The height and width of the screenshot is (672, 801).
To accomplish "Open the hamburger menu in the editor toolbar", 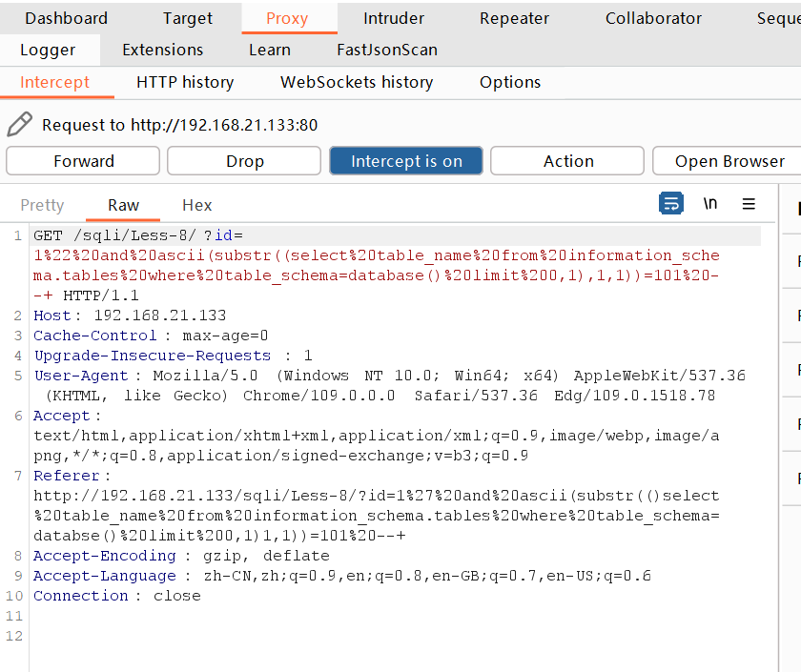I will pyautogui.click(x=749, y=204).
